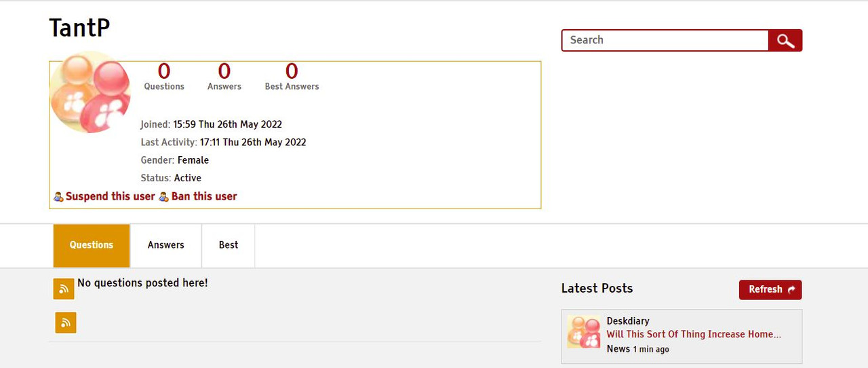
Task: Open post 'Will This Sort Of Thing Increase Home...'
Action: point(694,334)
